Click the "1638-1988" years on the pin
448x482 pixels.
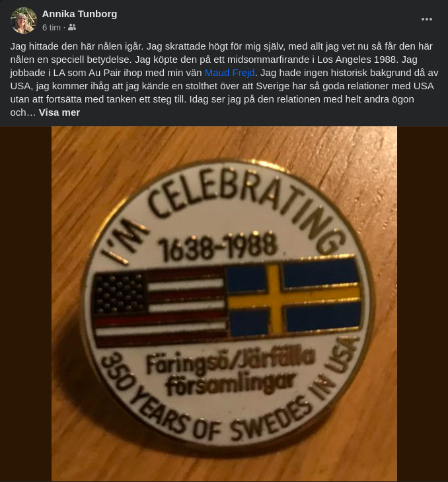pyautogui.click(x=217, y=247)
